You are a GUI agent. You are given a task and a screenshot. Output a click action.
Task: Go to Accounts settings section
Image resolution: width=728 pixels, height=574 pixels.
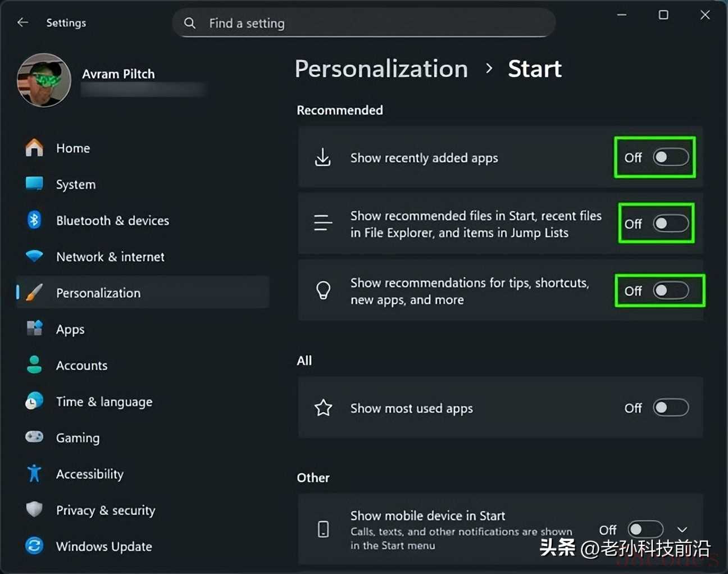click(x=81, y=365)
